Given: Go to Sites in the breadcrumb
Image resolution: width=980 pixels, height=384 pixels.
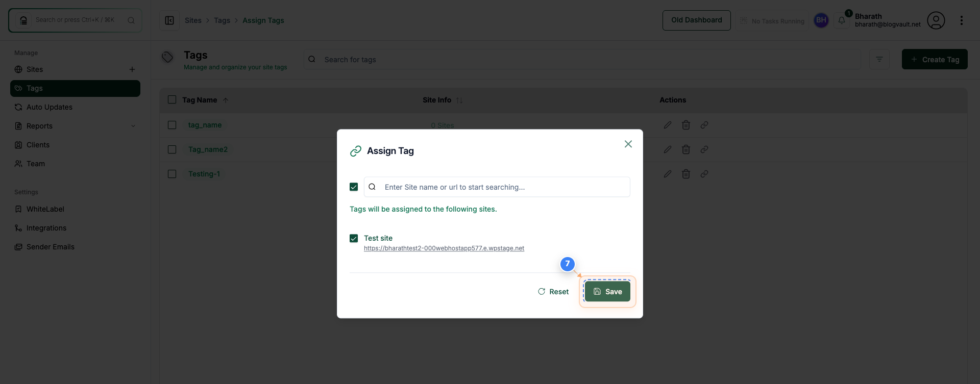Looking at the screenshot, I should click(x=193, y=20).
